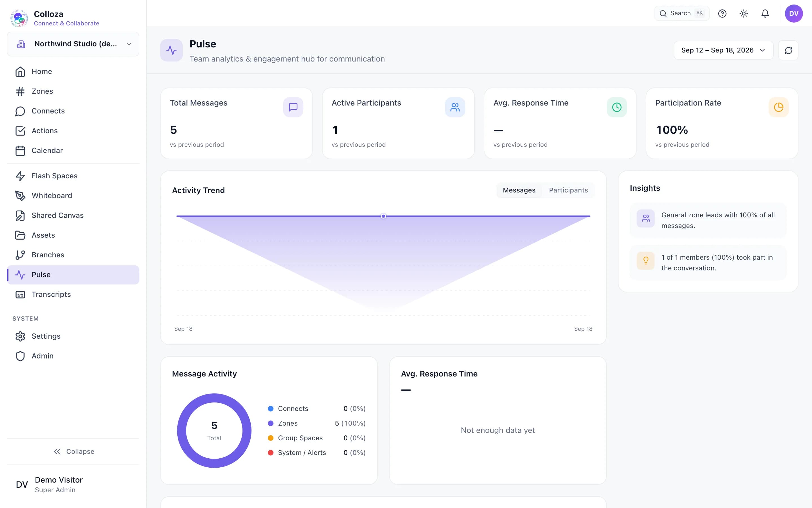
Task: Open the notifications bell
Action: [x=765, y=14]
